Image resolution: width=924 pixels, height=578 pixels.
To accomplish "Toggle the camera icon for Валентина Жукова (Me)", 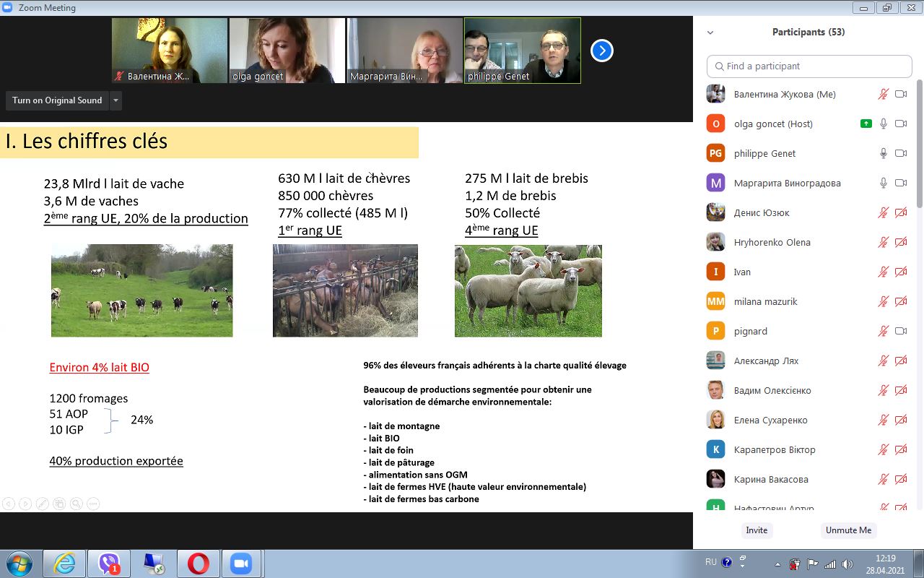I will [x=900, y=94].
